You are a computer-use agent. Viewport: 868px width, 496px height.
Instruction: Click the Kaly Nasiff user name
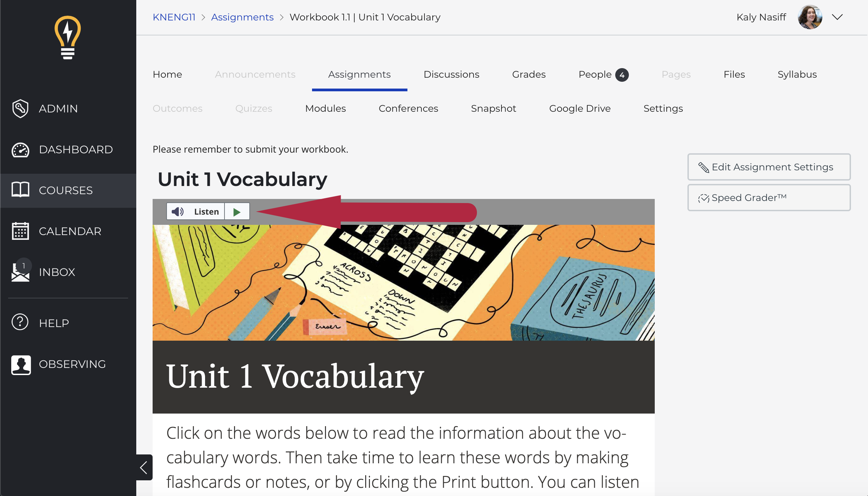click(761, 17)
